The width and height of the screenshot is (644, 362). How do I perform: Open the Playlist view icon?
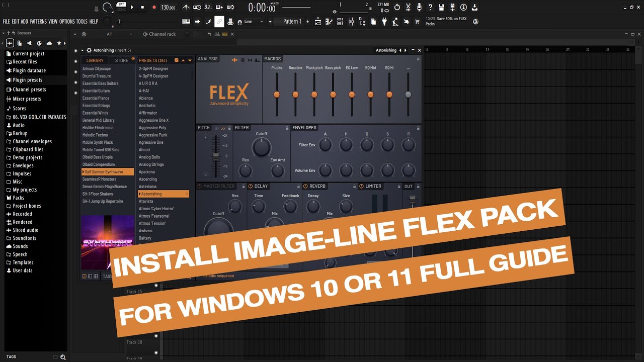pos(318,22)
